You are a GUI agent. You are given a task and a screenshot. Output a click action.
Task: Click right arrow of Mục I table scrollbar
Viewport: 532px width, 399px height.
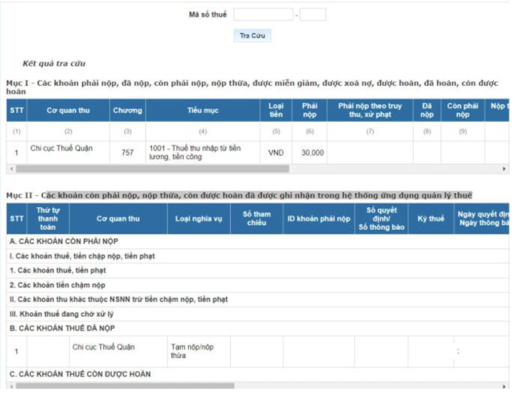pos(503,169)
